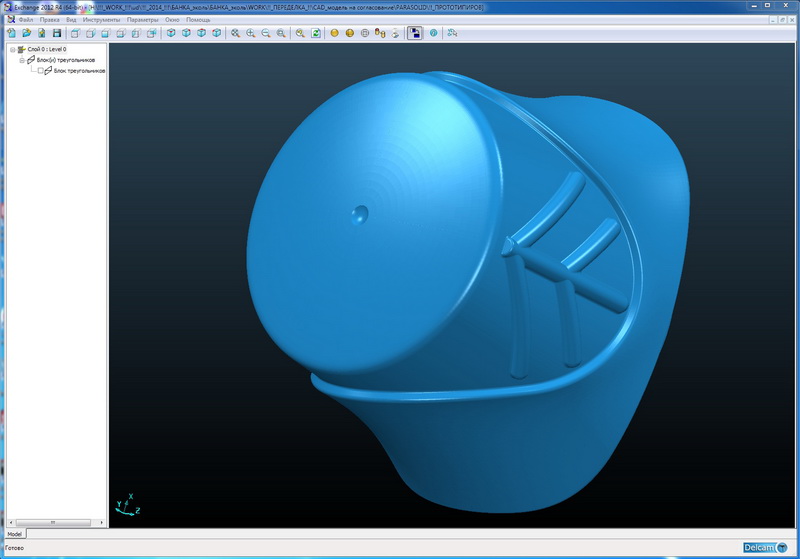Select the Слой 0 : Level 0 tree row
The image size is (800, 559).
[x=46, y=49]
